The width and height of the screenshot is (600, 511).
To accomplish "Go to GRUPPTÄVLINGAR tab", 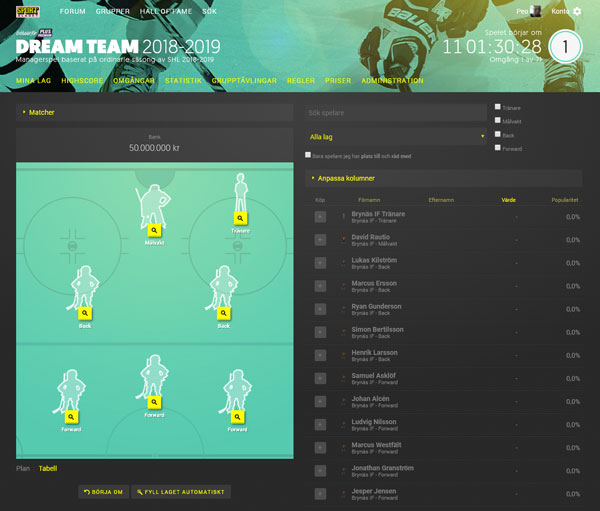I will pos(244,80).
